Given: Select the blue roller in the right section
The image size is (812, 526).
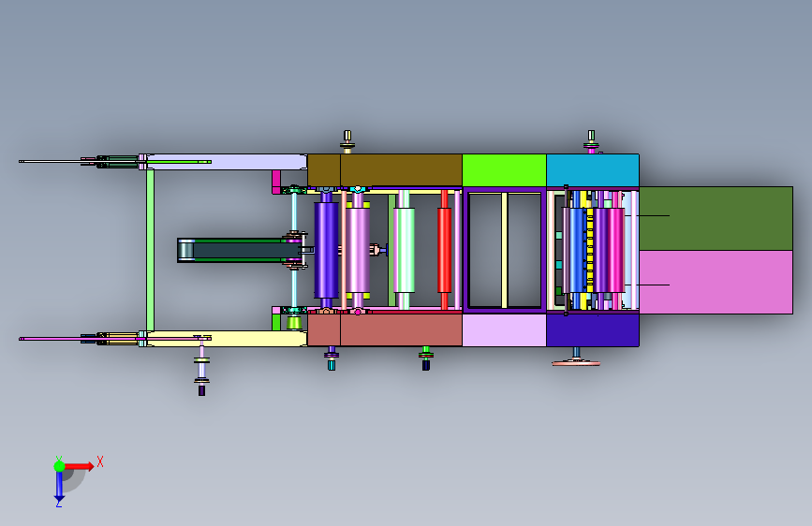Looking at the screenshot, I should pos(577,250).
